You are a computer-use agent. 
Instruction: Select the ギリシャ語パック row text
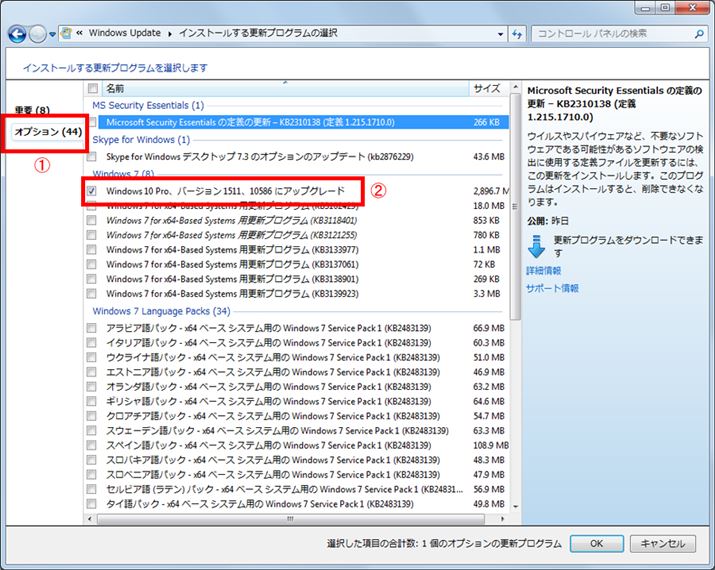[269, 401]
